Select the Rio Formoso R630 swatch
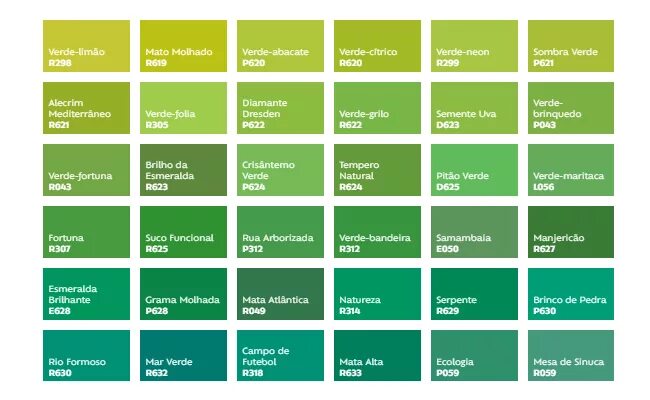This screenshot has height=400, width=650. 86,355
